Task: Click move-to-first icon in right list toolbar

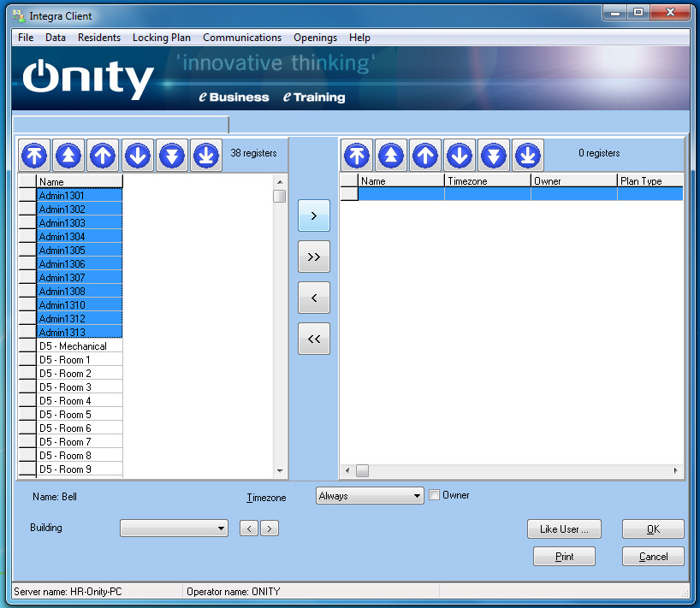Action: (358, 156)
